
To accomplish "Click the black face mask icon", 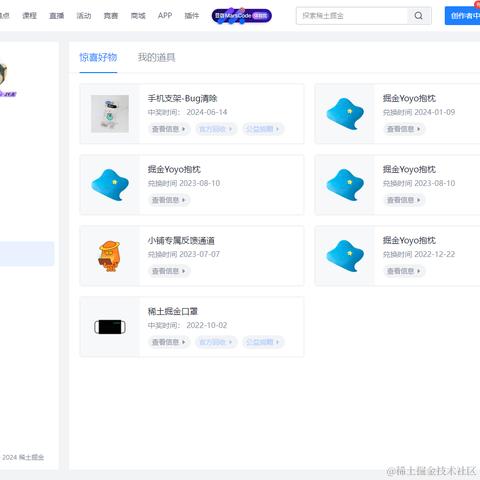I will pos(110,327).
